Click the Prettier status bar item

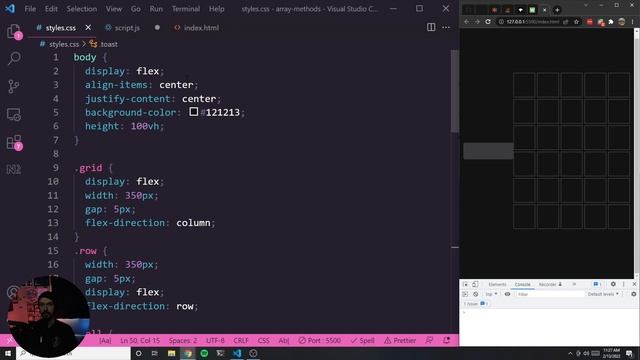pyautogui.click(x=400, y=340)
